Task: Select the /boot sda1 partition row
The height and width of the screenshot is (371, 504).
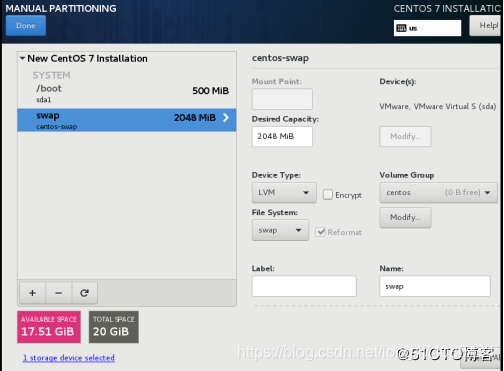Action: point(127,93)
